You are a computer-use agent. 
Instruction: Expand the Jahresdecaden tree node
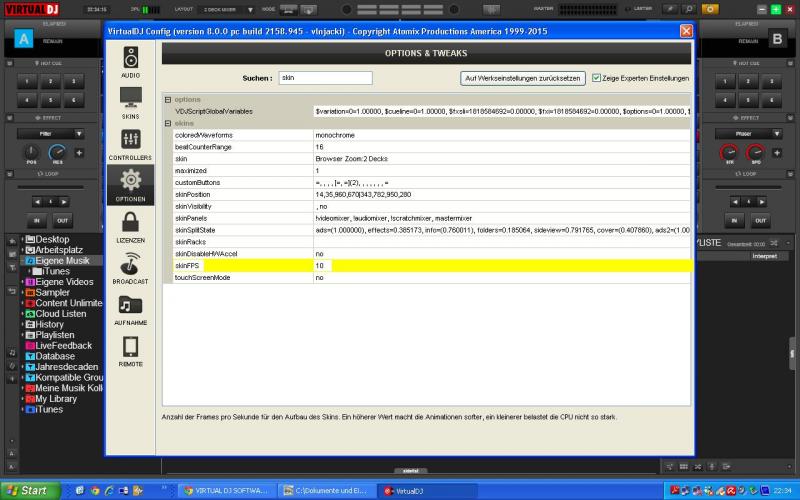click(x=22, y=367)
